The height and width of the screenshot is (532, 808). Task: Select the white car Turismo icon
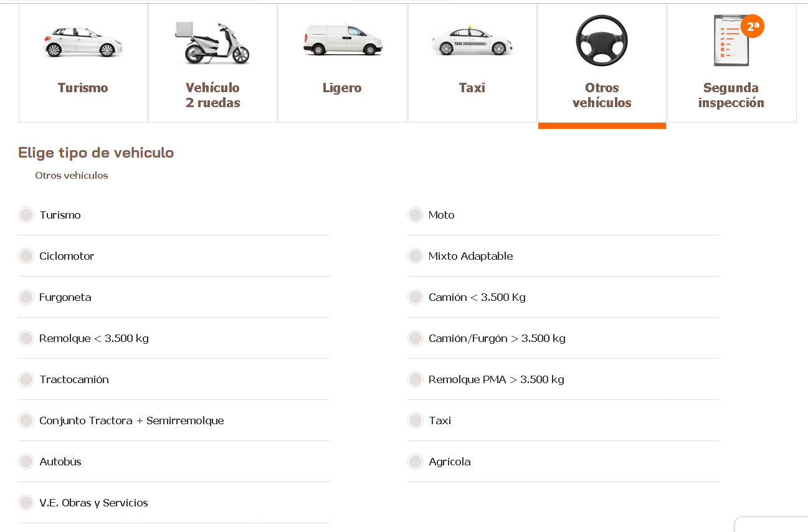(x=83, y=42)
